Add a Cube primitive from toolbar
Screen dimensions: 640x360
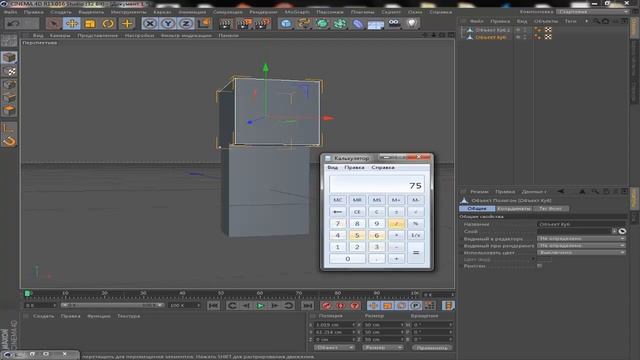pyautogui.click(x=286, y=24)
